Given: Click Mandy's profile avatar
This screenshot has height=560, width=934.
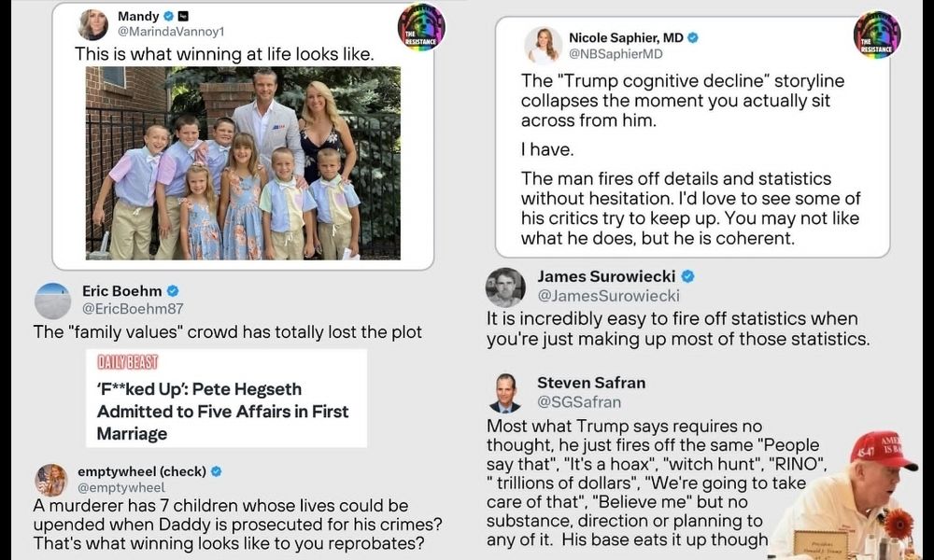Looking at the screenshot, I should click(x=93, y=24).
